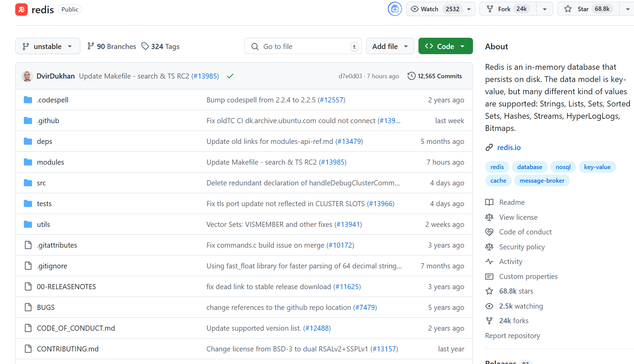Viewport: 634px width, 364px height.
Task: Open the green Code dropdown button
Action: tap(445, 46)
